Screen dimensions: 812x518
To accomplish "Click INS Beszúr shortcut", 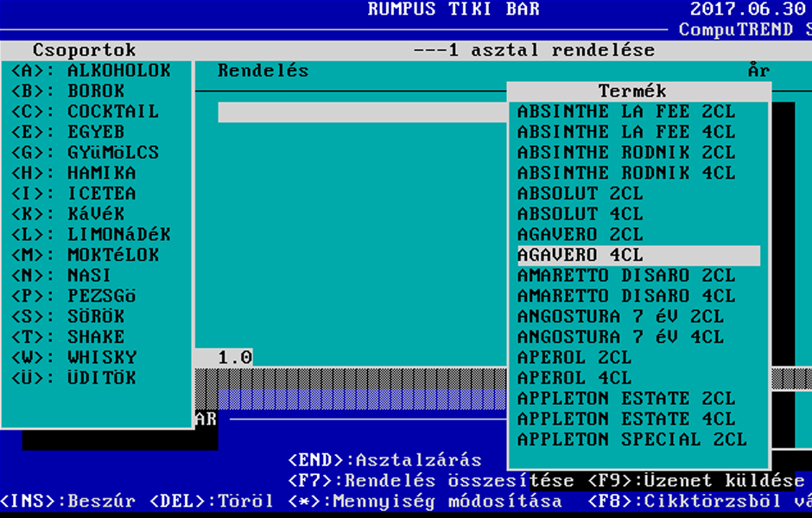I will (x=68, y=501).
